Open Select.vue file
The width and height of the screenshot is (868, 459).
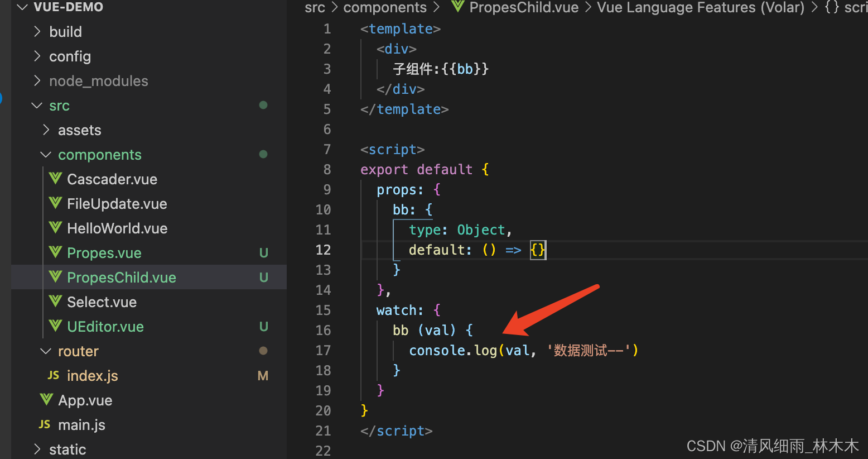pyautogui.click(x=102, y=302)
